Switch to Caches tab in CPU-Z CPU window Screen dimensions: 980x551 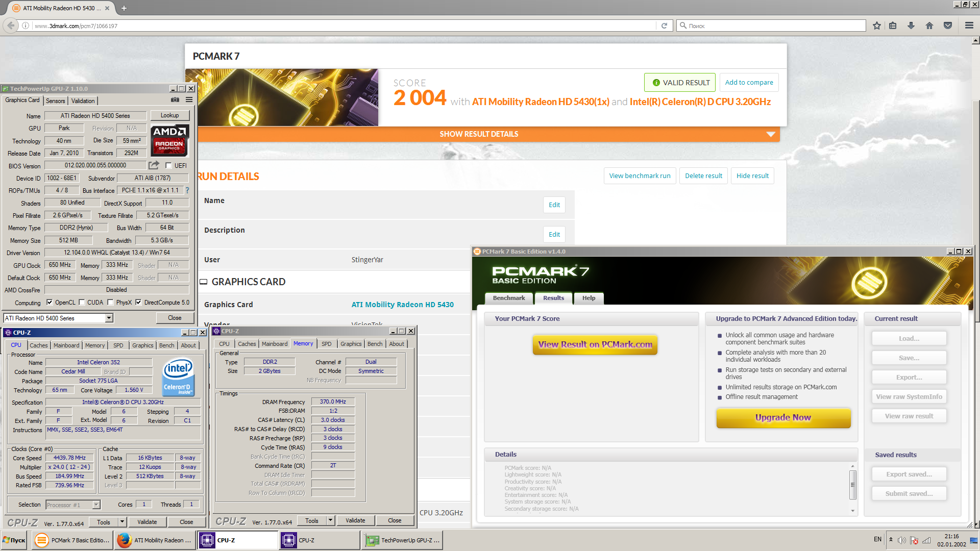38,345
